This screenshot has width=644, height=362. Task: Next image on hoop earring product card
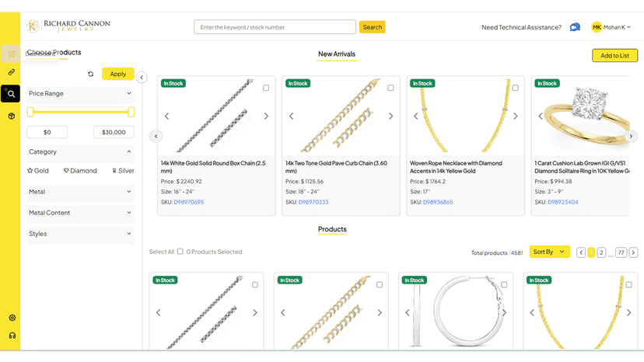coord(504,313)
